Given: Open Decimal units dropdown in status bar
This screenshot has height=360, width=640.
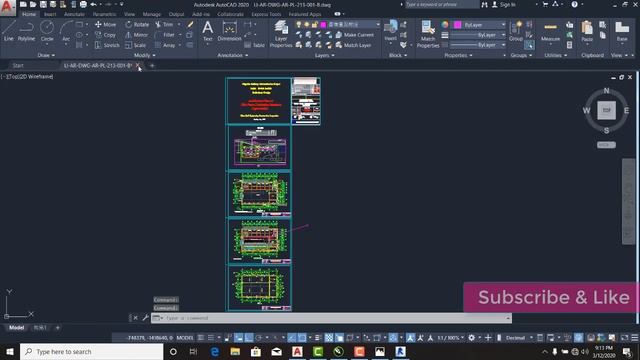Looking at the screenshot, I should pos(518,338).
